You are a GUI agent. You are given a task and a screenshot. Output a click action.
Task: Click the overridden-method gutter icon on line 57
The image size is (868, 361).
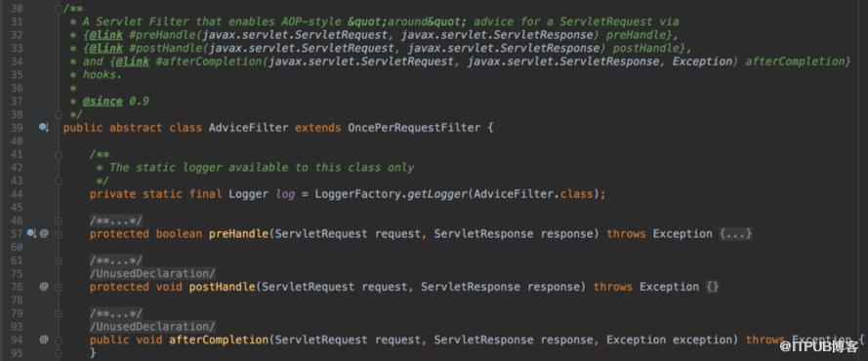tap(31, 234)
